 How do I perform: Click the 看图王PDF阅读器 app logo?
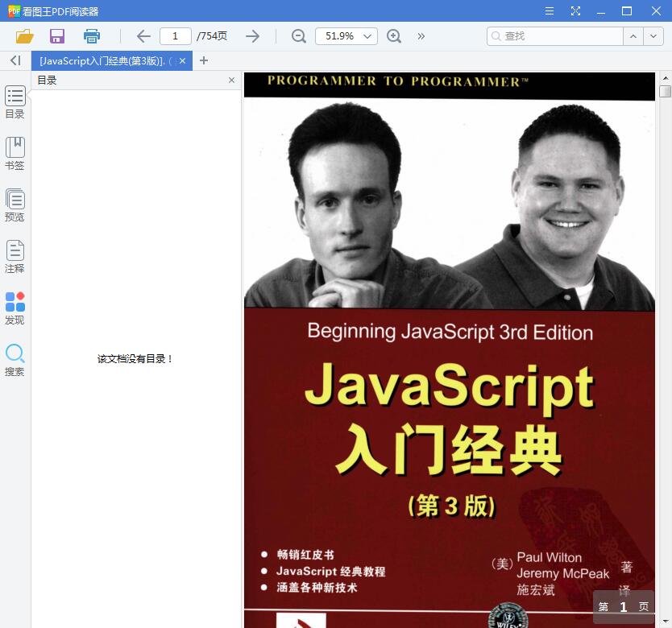(x=14, y=11)
